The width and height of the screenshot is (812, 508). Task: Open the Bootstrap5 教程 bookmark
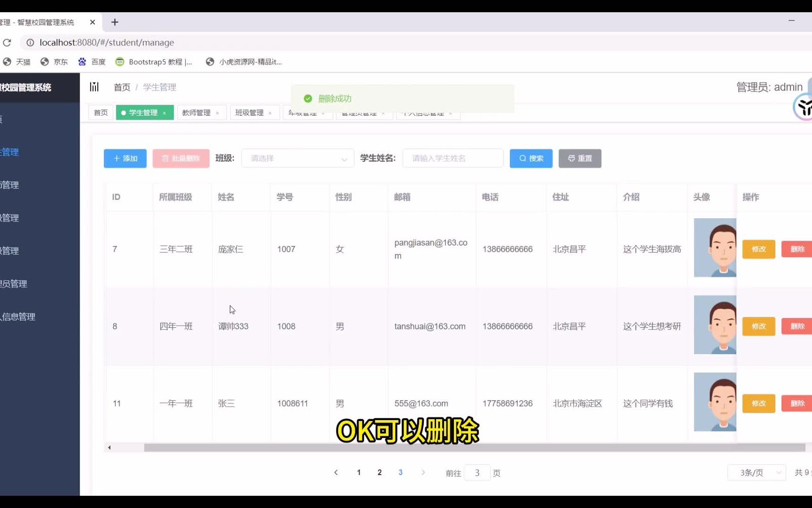154,62
